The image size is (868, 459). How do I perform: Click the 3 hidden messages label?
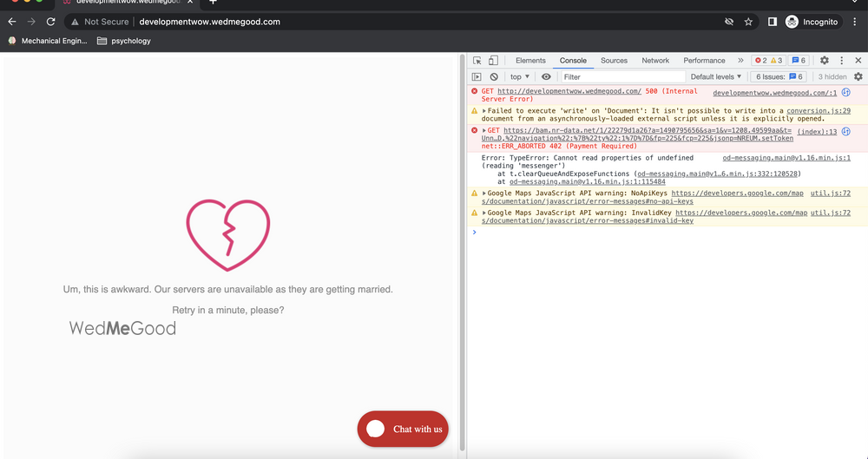coord(832,77)
